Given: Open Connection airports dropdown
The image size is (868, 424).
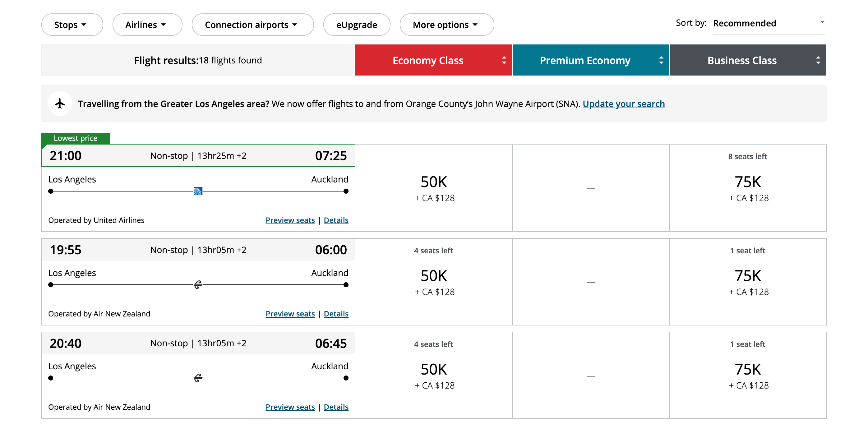Looking at the screenshot, I should pyautogui.click(x=252, y=25).
